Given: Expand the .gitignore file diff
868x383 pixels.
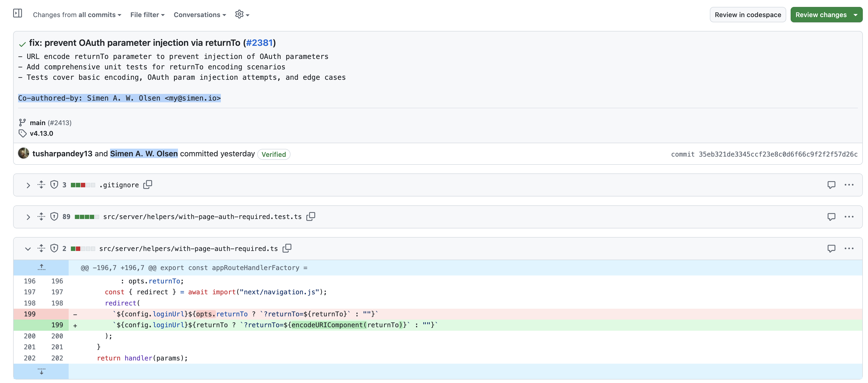Looking at the screenshot, I should coord(28,185).
